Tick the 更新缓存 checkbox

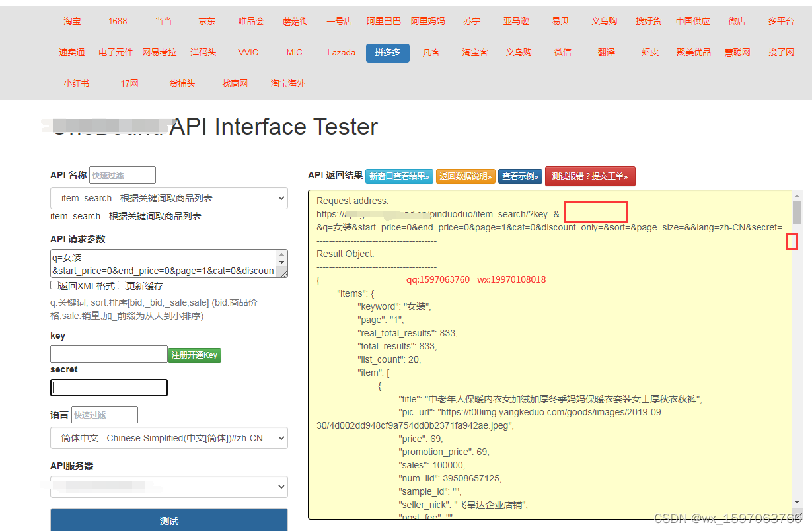pos(122,285)
